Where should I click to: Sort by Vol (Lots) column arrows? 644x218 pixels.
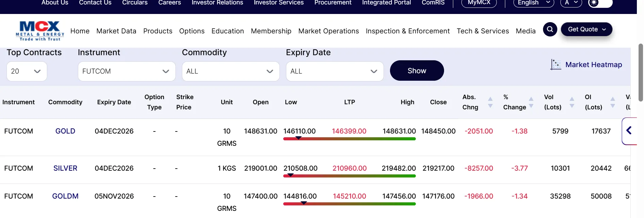coord(572,102)
